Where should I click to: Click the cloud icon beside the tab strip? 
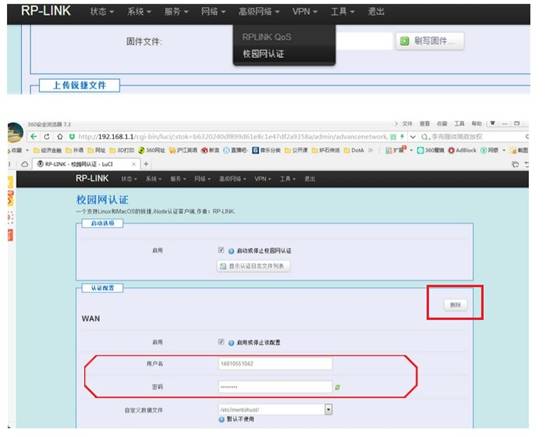click(25, 164)
